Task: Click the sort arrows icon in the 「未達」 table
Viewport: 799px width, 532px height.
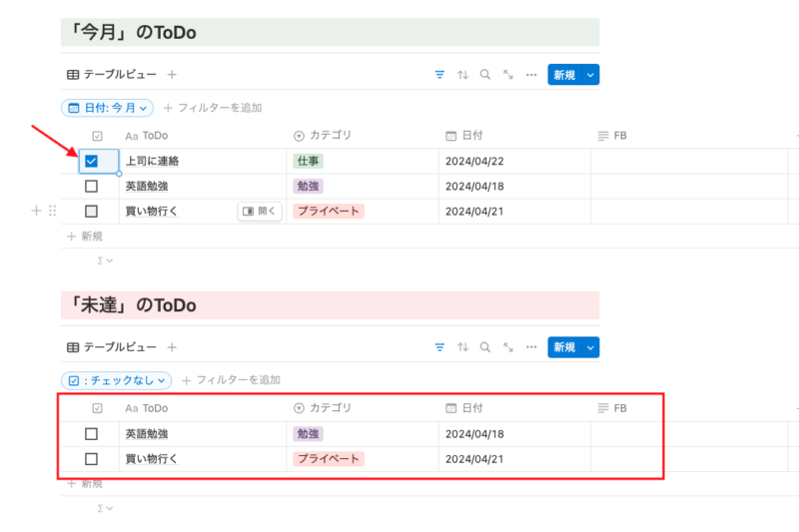Action: coord(462,347)
